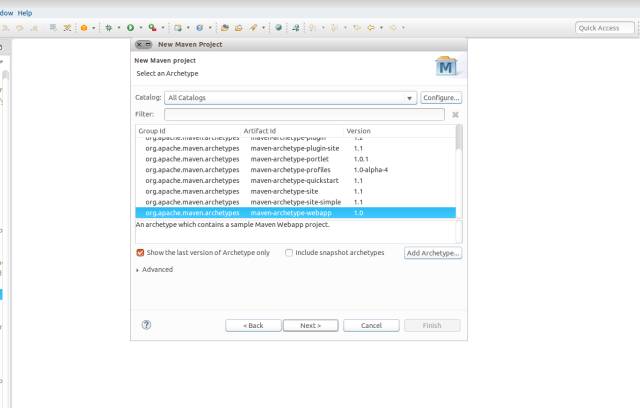Click the orange circle toolbar icon

[x=84, y=28]
